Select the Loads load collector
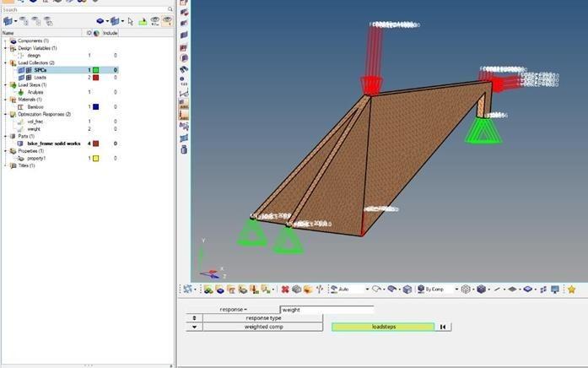Image resolution: width=588 pixels, height=368 pixels. click(40, 78)
